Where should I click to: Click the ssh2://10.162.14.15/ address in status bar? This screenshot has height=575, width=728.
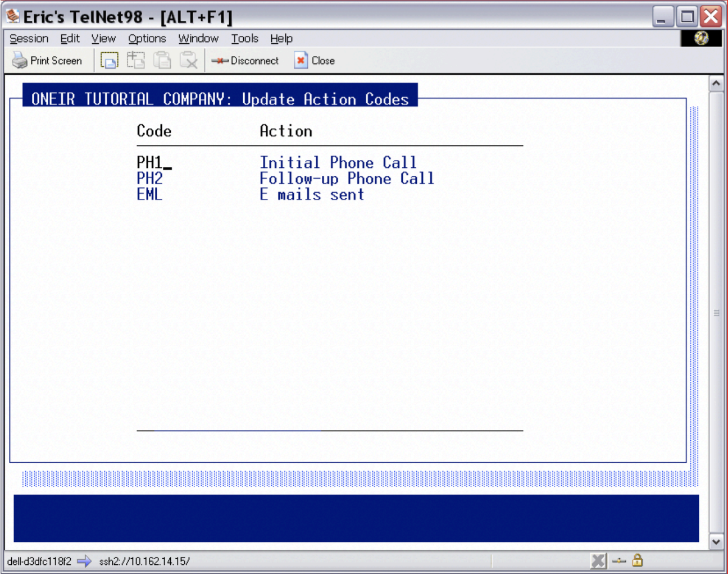[x=144, y=561]
